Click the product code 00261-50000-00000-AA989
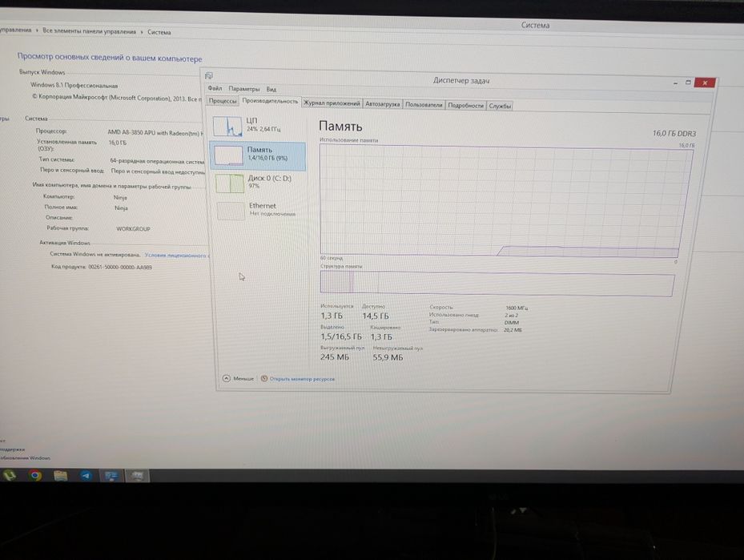Screen dimensions: 744x560 [x=120, y=268]
